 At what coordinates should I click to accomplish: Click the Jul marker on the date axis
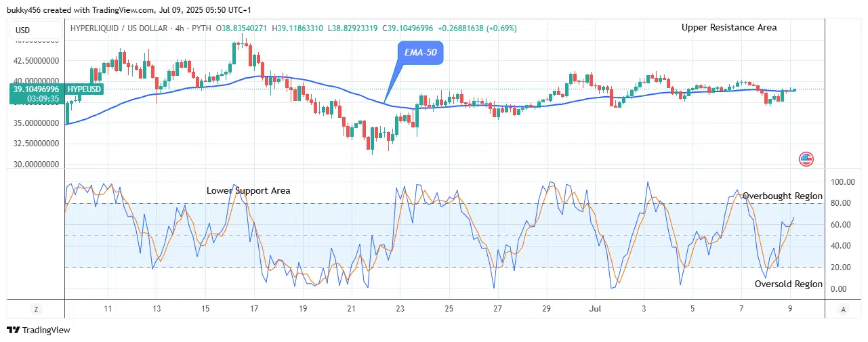click(x=595, y=309)
